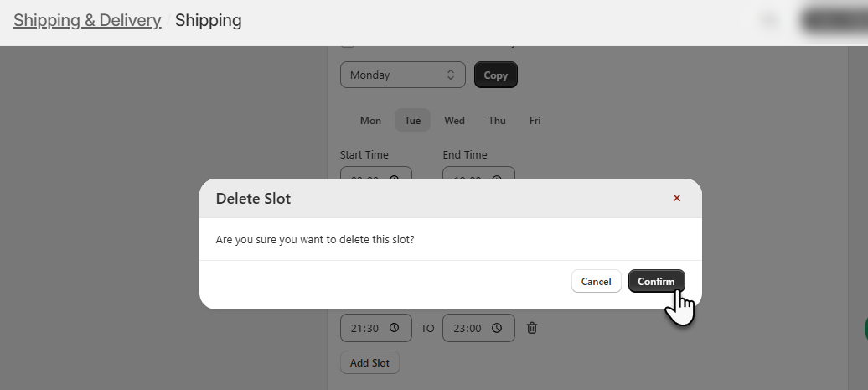Confirm deleting the slot

click(x=656, y=281)
